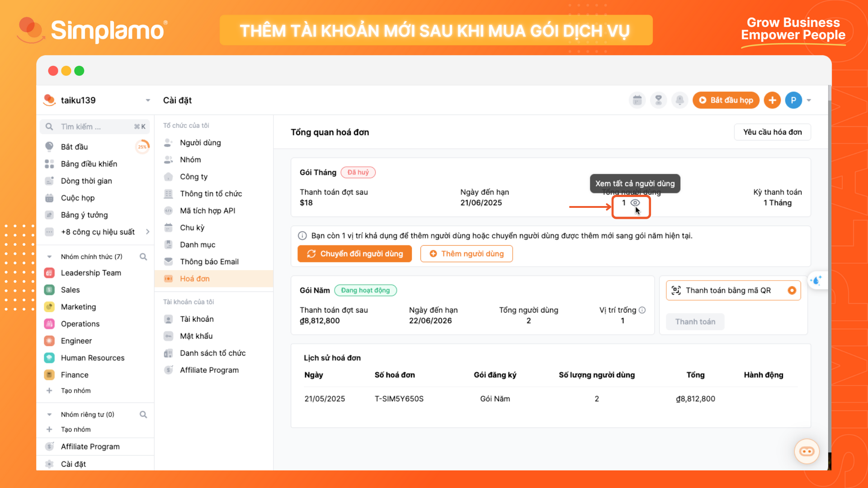Search within Nhóm chính thức groups
The height and width of the screenshot is (488, 868).
143,257
